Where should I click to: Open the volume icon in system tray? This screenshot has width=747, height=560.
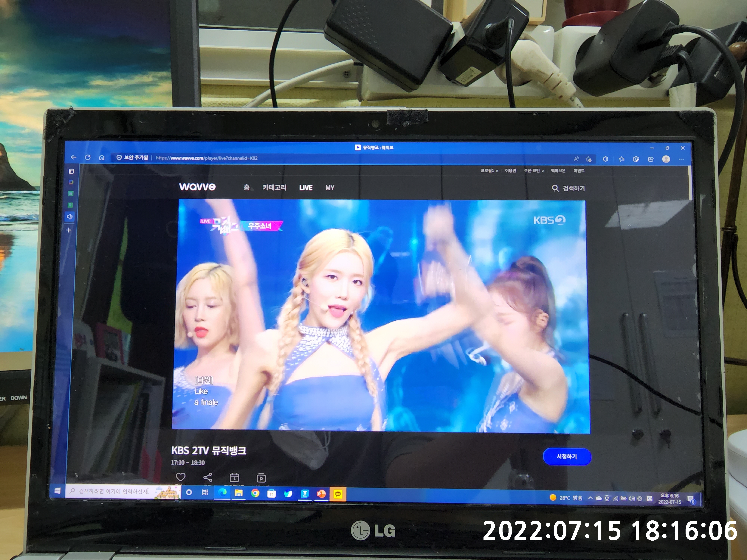coord(632,499)
